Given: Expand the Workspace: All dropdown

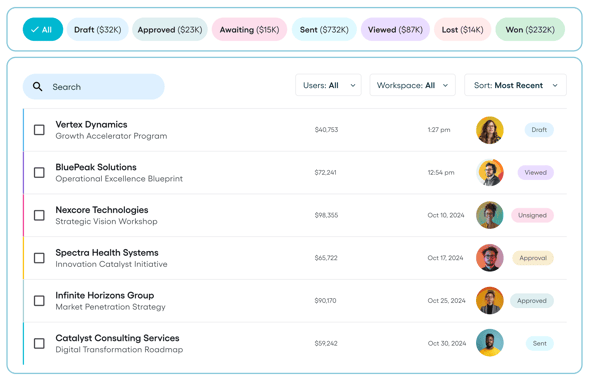Looking at the screenshot, I should point(412,85).
